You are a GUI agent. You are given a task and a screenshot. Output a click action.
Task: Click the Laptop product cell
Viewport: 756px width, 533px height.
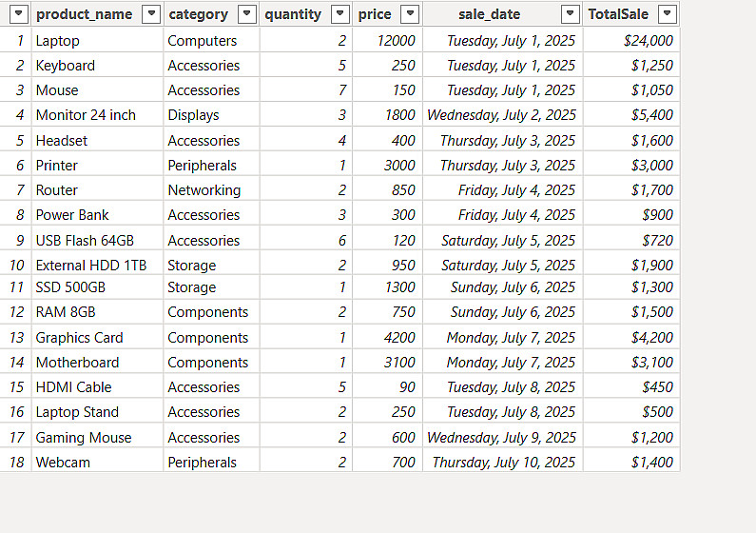coord(58,41)
